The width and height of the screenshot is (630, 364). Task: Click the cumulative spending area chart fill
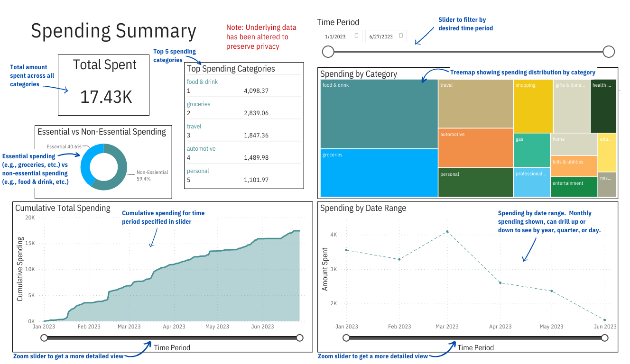pyautogui.click(x=190, y=294)
